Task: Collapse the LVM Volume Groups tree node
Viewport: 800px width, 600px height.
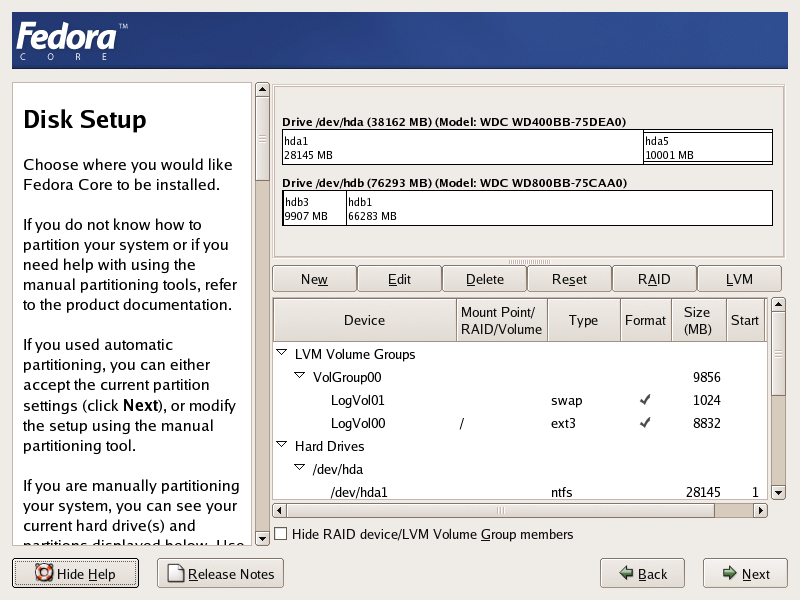Action: click(282, 353)
